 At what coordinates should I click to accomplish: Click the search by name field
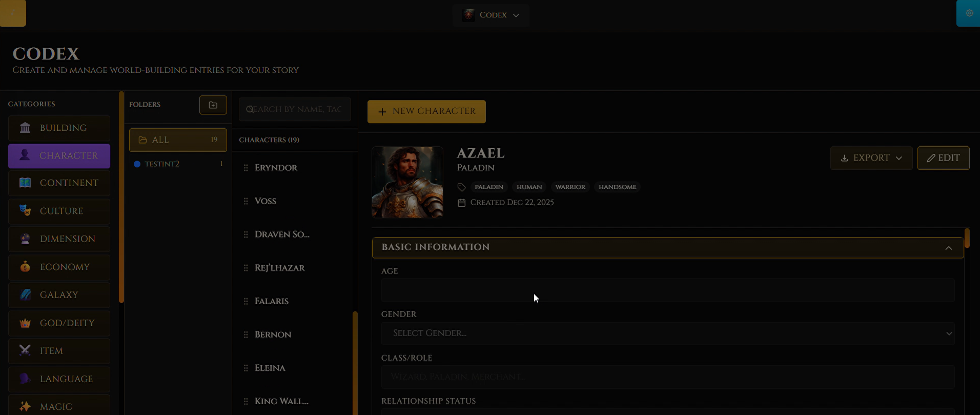pyautogui.click(x=297, y=109)
